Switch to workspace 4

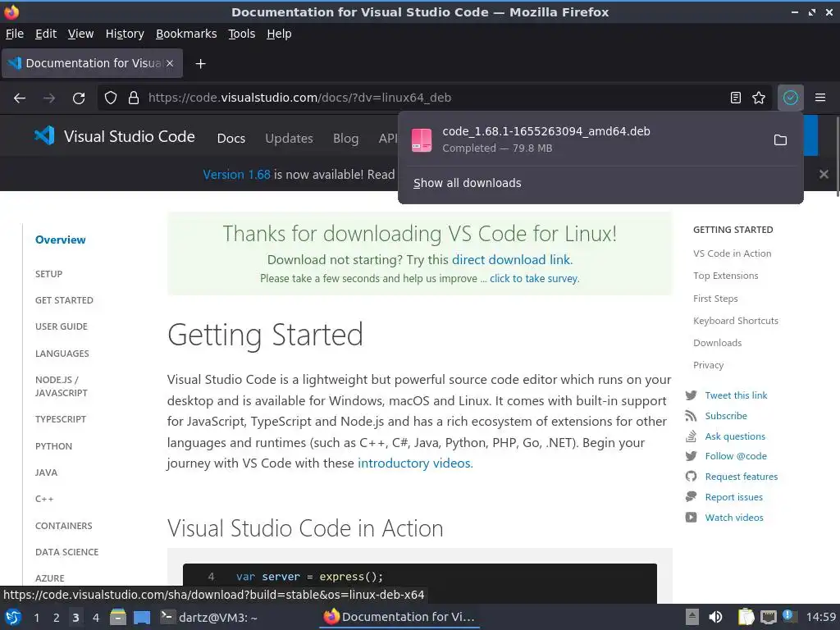pos(96,618)
